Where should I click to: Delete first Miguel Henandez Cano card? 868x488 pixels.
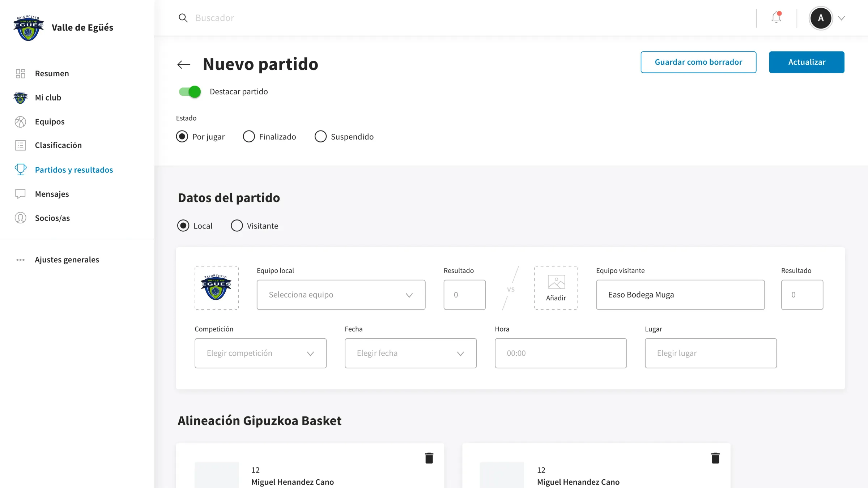click(429, 458)
